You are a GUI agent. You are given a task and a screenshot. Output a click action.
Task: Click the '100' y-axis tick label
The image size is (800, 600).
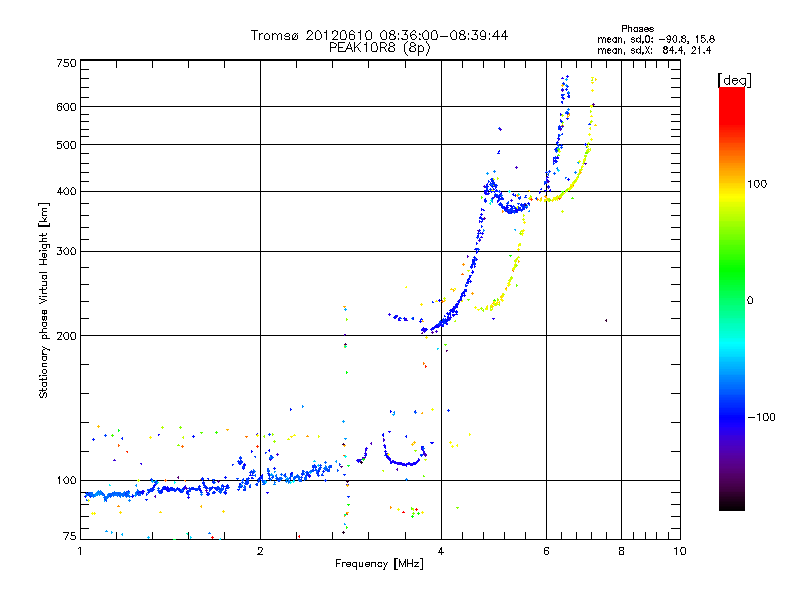(66, 480)
